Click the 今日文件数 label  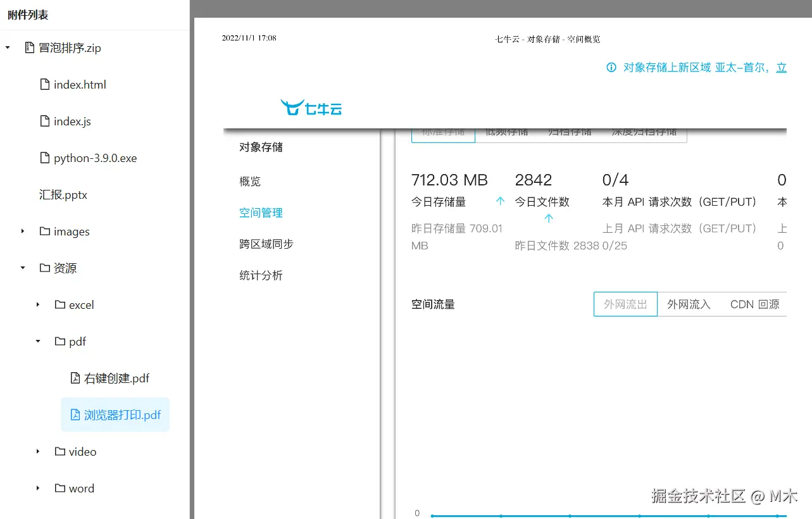click(x=542, y=202)
